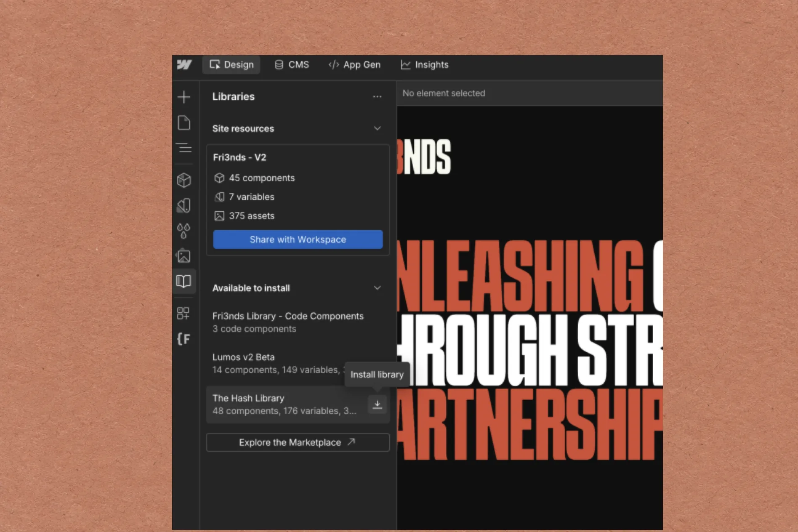Select the Libraries book icon in sidebar

pyautogui.click(x=184, y=281)
